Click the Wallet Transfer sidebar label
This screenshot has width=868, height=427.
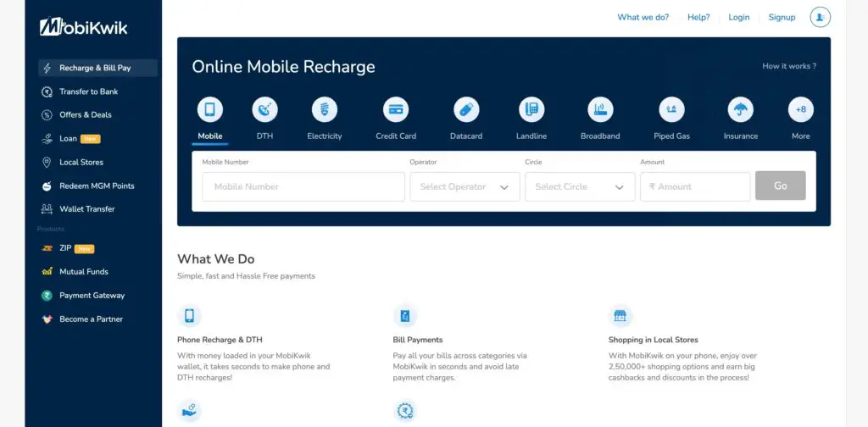(87, 209)
